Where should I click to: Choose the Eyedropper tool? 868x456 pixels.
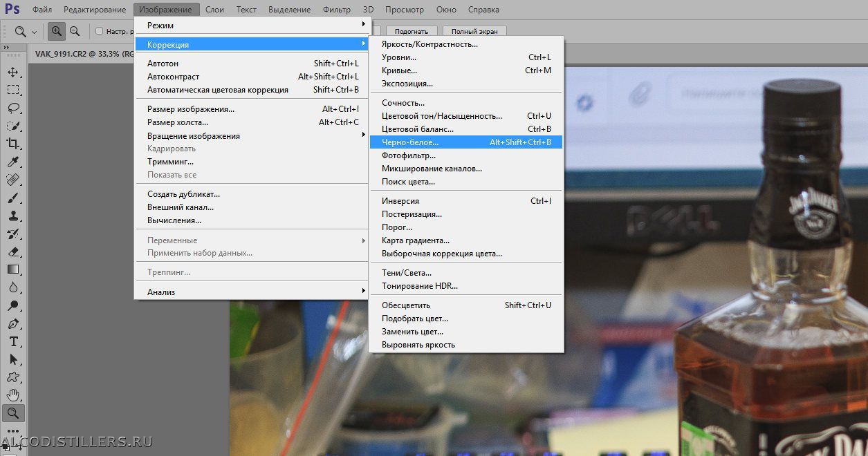(13, 162)
